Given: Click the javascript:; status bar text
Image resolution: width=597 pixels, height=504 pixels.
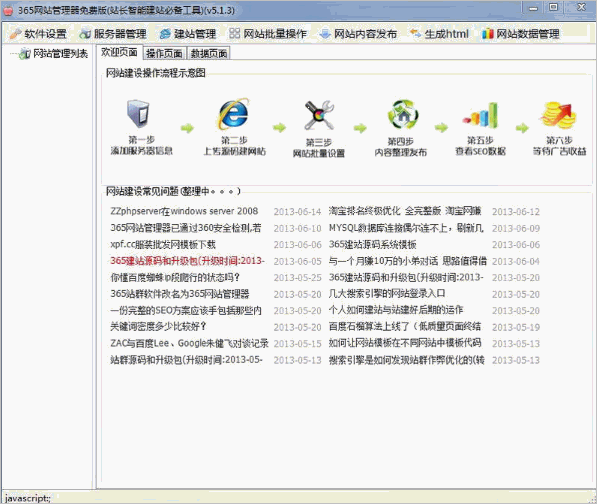Looking at the screenshot, I should pyautogui.click(x=27, y=498).
